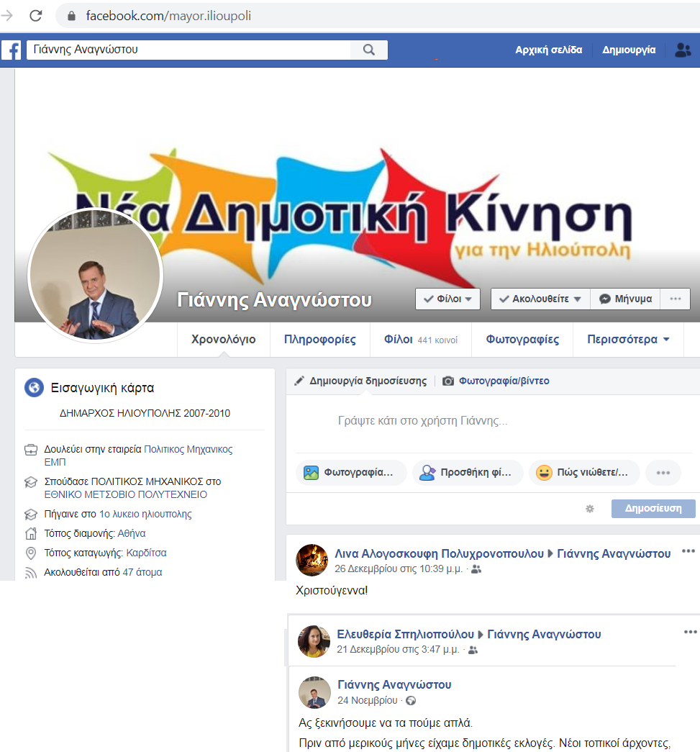Image resolution: width=700 pixels, height=752 pixels.
Task: Click the Χριστούγεννα! post text
Action: [332, 590]
